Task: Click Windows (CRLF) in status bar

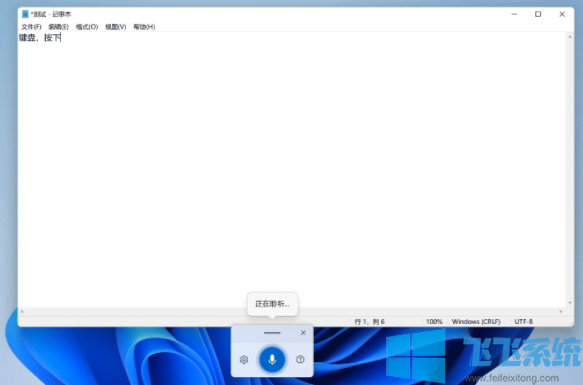Action: 476,321
